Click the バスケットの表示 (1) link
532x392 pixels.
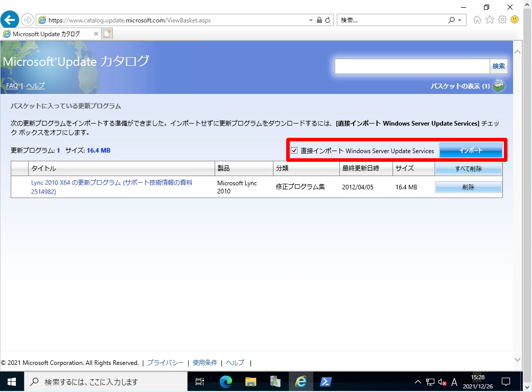(460, 86)
